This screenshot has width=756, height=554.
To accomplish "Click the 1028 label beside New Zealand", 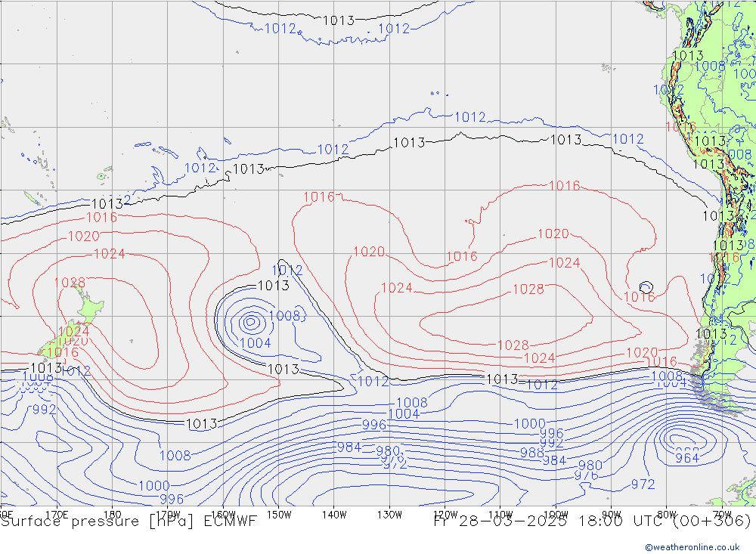I will pos(70,283).
